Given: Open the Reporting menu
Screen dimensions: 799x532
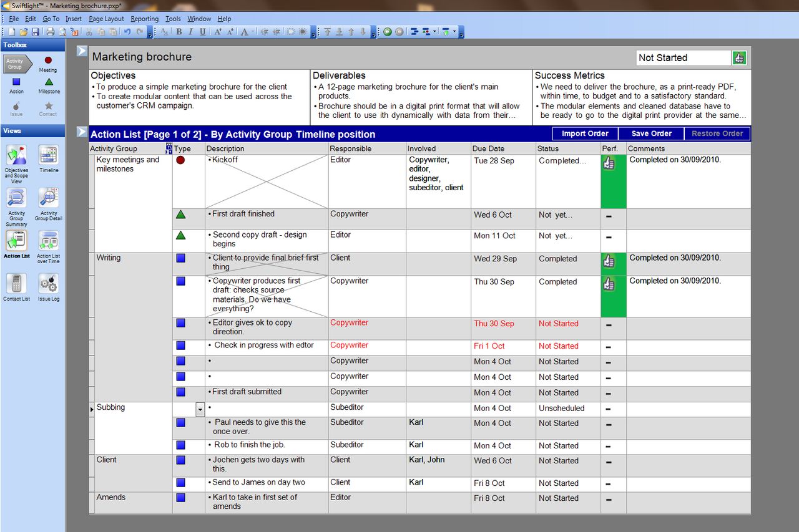Looking at the screenshot, I should 144,19.
